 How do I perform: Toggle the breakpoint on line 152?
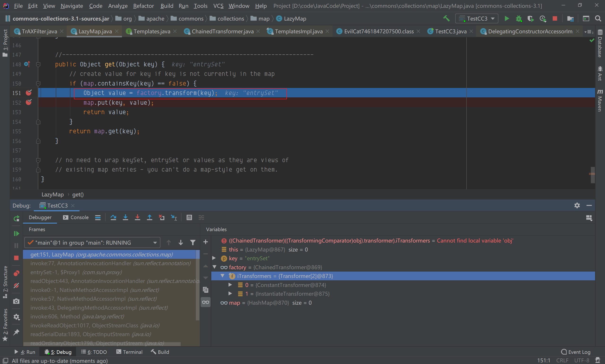tap(29, 102)
